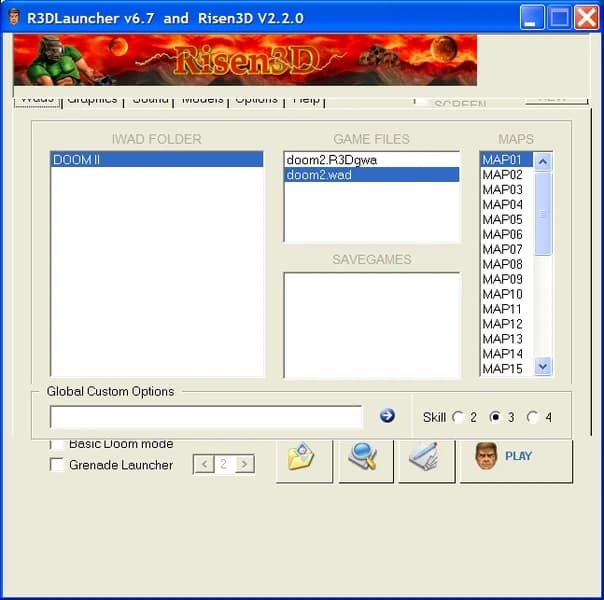Image resolution: width=604 pixels, height=600 pixels.
Task: Select MAP09 in the MAPS list
Action: pos(507,279)
